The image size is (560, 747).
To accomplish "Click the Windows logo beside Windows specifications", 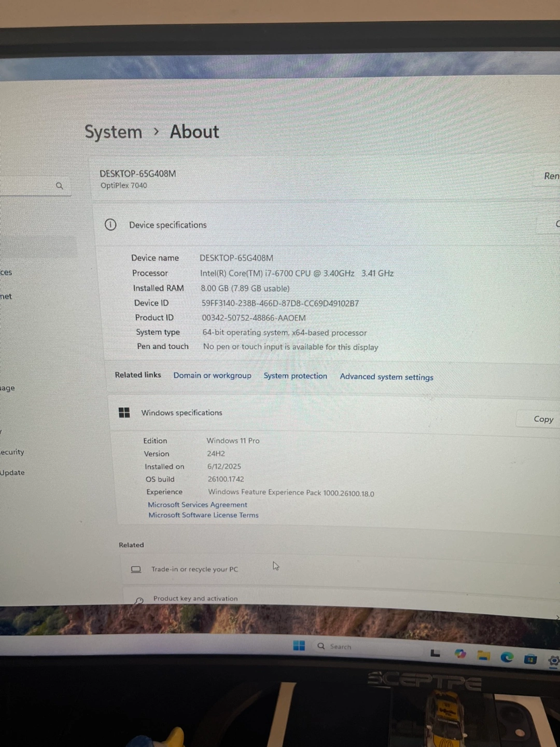I will tap(124, 412).
